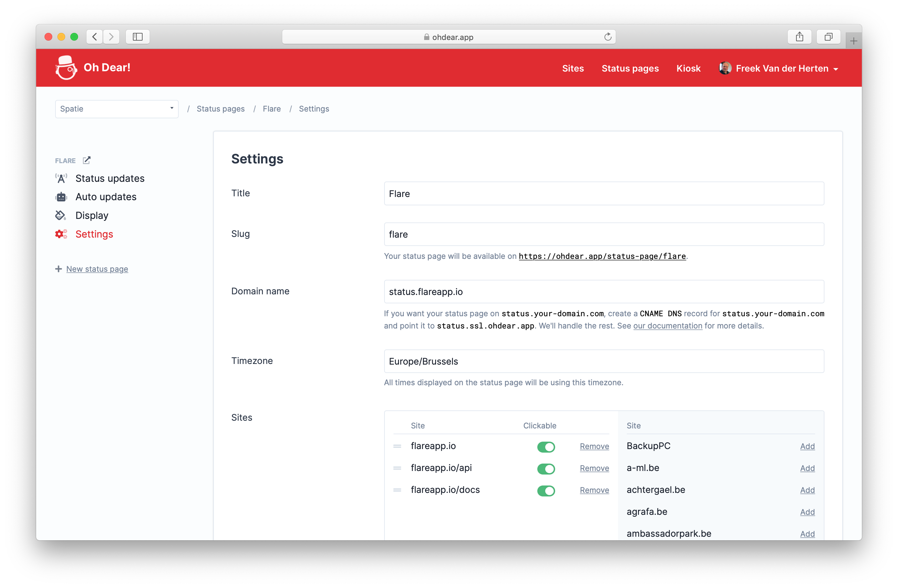This screenshot has height=588, width=898.
Task: Click the Oh Dear! logo icon
Action: click(66, 68)
